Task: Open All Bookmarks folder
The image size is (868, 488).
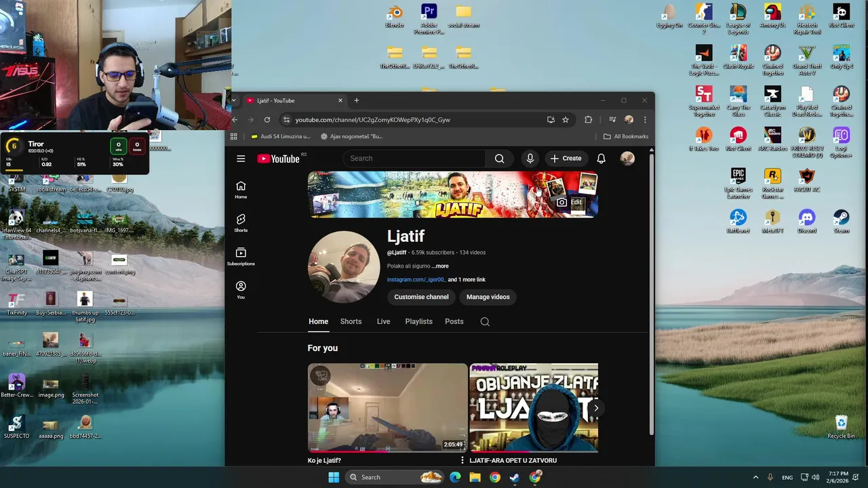Action: [626, 136]
